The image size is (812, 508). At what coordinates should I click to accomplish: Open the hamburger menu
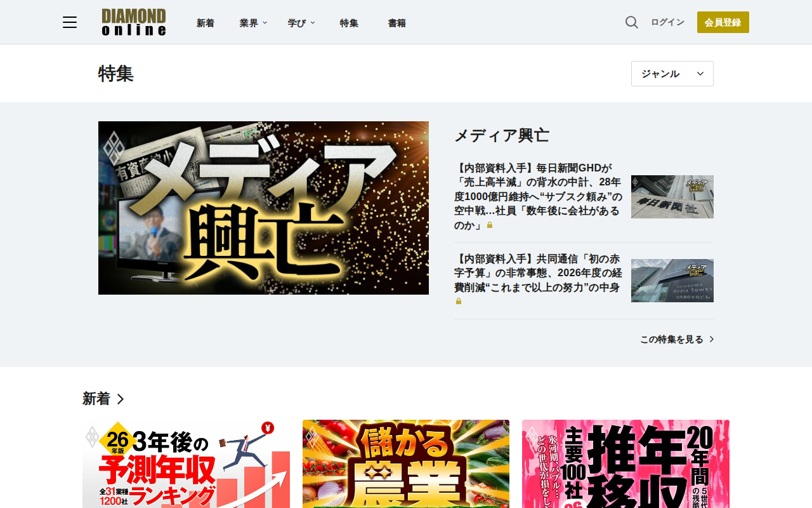[70, 22]
